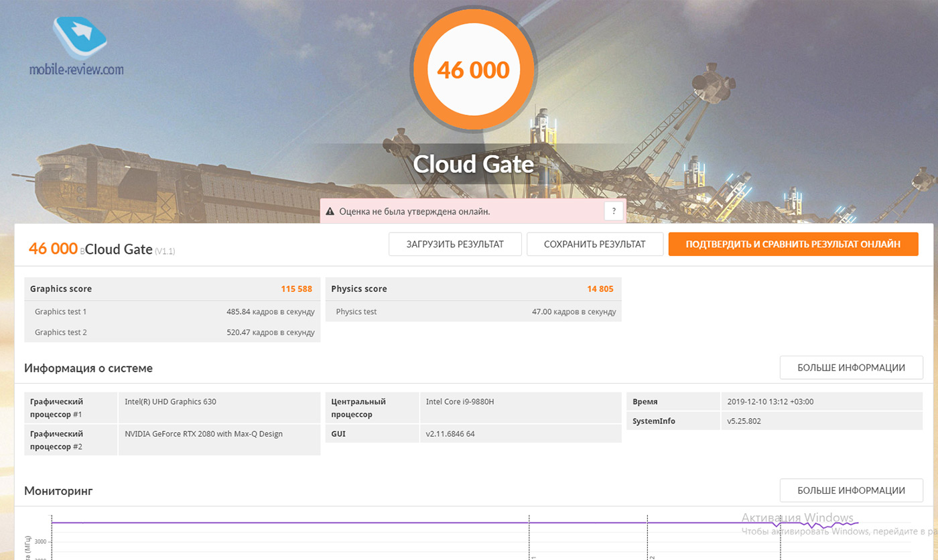This screenshot has width=938, height=560.
Task: Click ПОДТВЕРДИТЬ И СРАВНИТЬ РЕЗУЛЬТАТ ОНЛАЙН button
Action: pyautogui.click(x=793, y=244)
